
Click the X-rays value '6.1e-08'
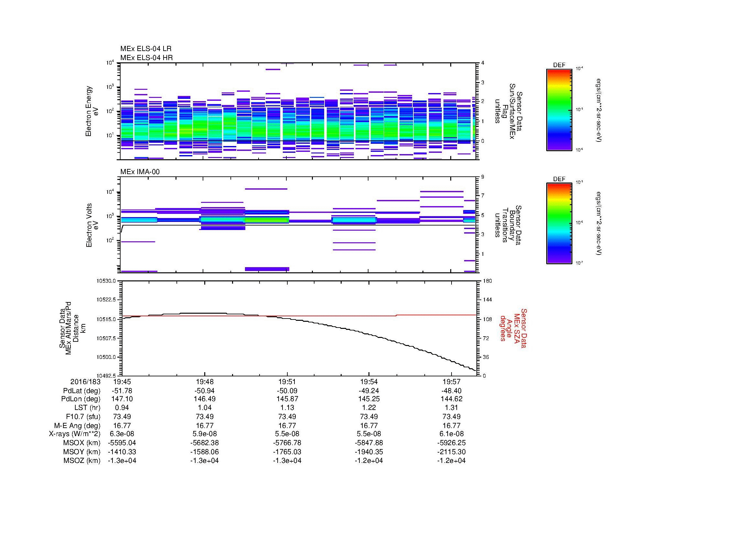click(x=452, y=434)
